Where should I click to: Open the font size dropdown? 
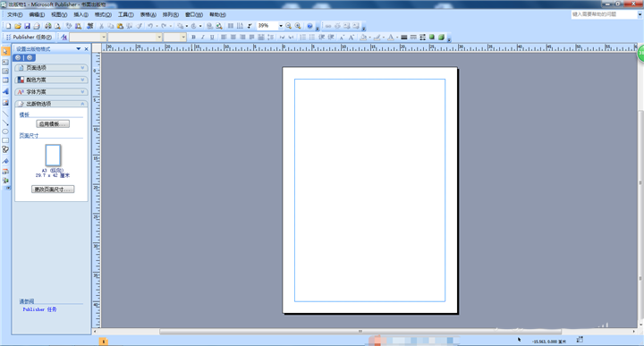pos(183,38)
